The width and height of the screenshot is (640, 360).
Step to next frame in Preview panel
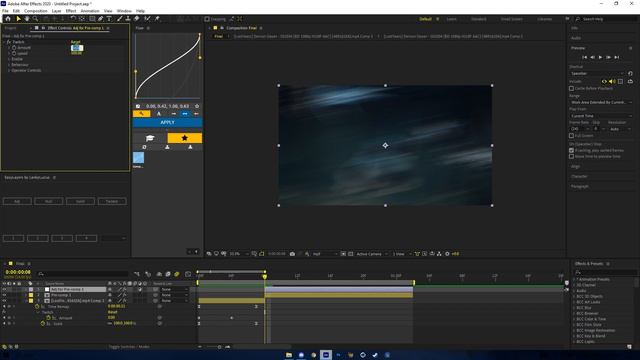coord(609,58)
